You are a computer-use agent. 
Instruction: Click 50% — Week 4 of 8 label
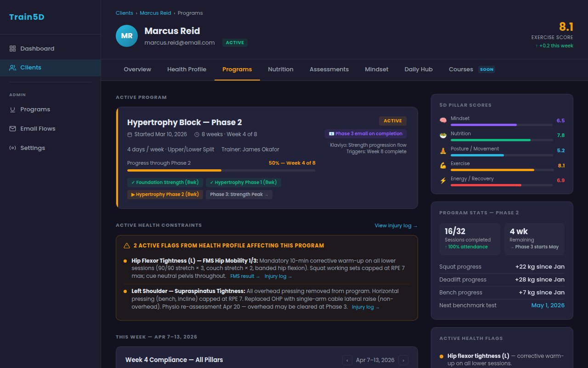(x=292, y=163)
